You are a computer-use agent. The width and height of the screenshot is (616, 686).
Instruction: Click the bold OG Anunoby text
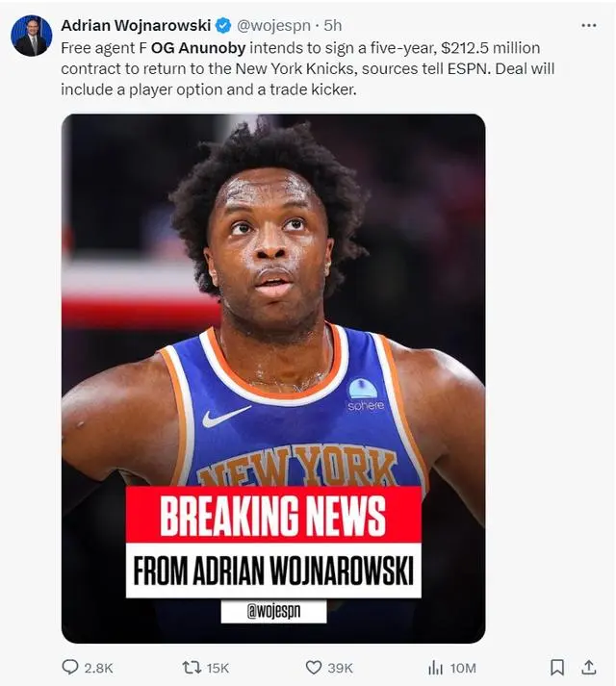point(198,48)
